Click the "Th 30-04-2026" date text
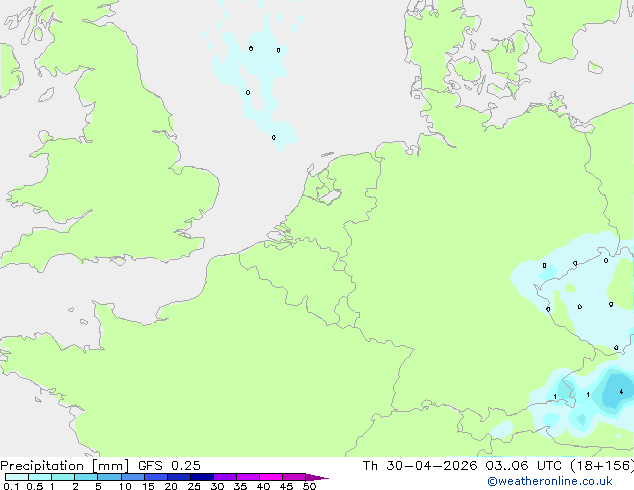This screenshot has width=634, height=490. click(420, 466)
